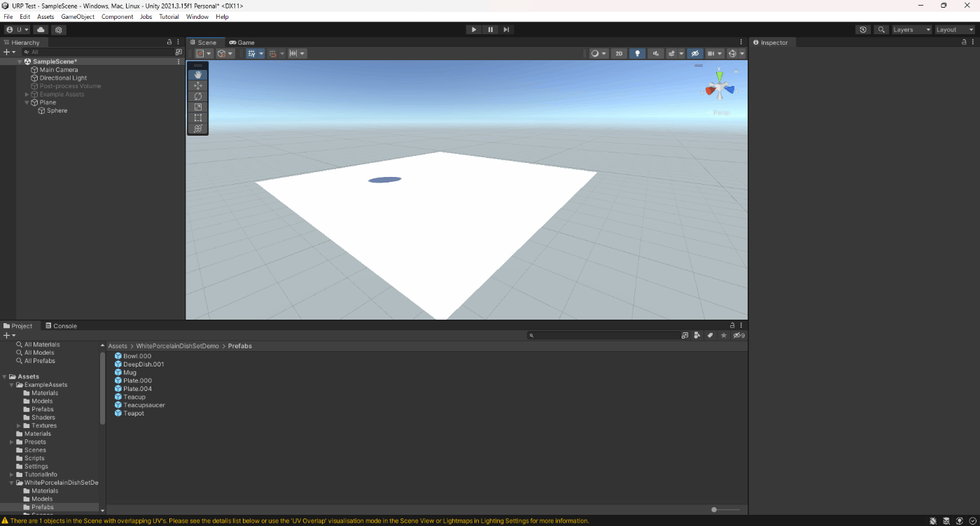Collapse the Plane object in Hierarchy
The image size is (980, 526).
pos(27,103)
